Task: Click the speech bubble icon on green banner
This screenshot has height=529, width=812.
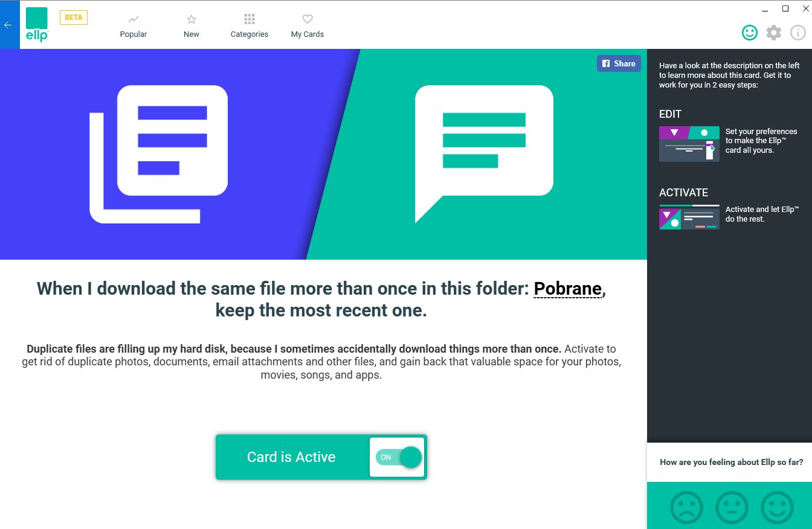Action: [484, 154]
